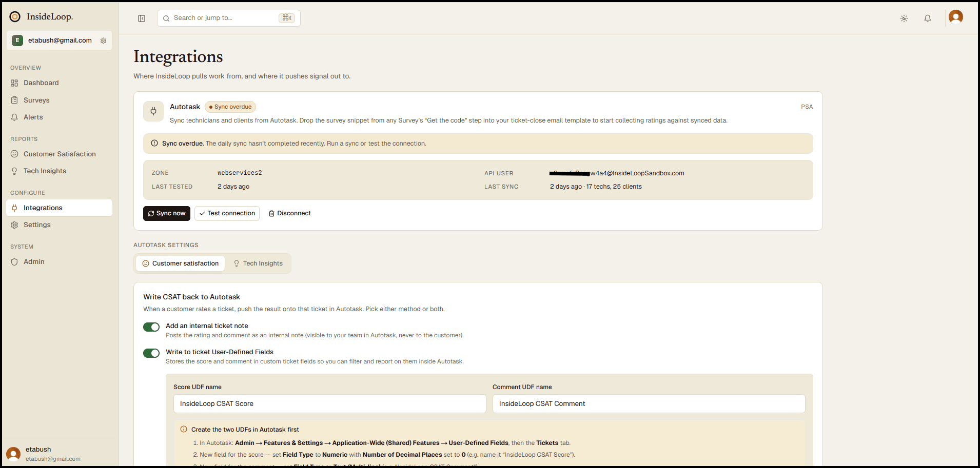The height and width of the screenshot is (468, 980).
Task: Click the Search or jump to field
Action: click(x=228, y=18)
